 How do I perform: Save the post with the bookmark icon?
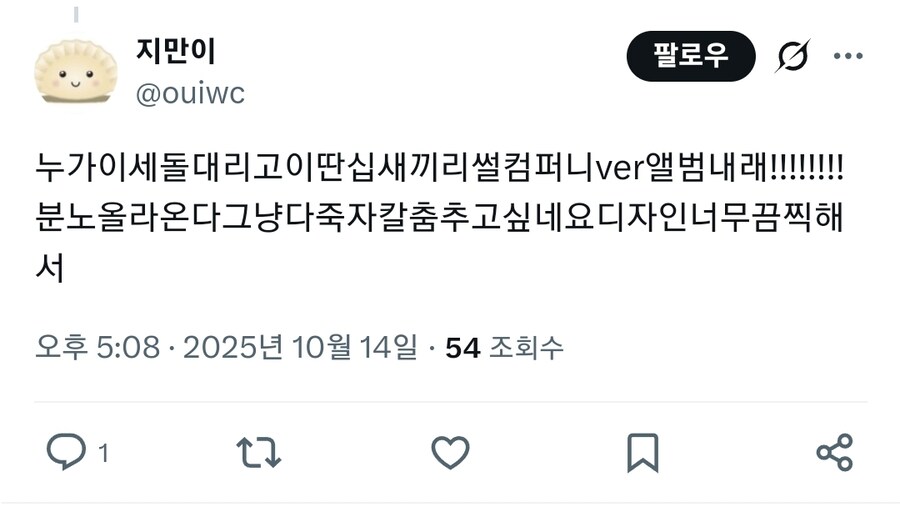pyautogui.click(x=642, y=453)
